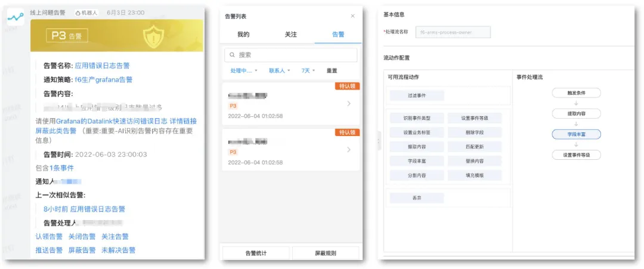Click the 重置 reset button
This screenshot has width=644, height=269.
[332, 70]
